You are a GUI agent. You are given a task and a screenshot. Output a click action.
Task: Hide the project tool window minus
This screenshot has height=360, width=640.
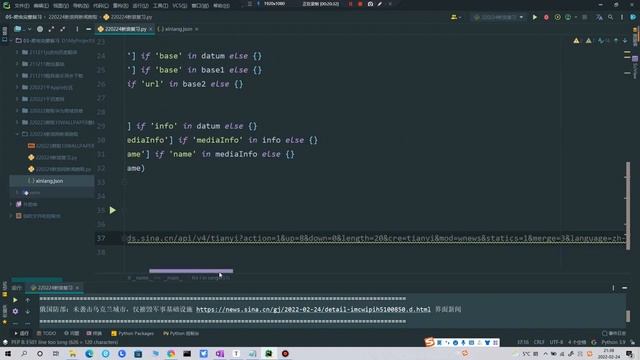click(x=88, y=29)
